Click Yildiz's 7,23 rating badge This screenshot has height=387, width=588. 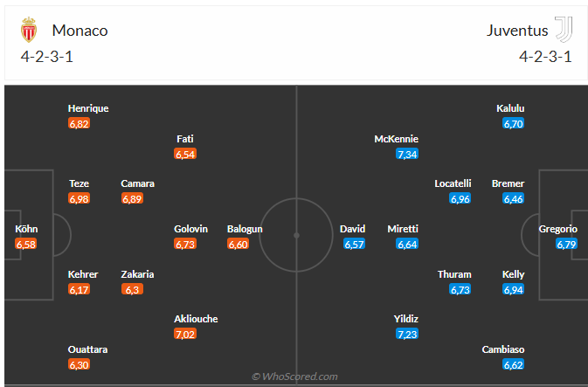(x=407, y=334)
